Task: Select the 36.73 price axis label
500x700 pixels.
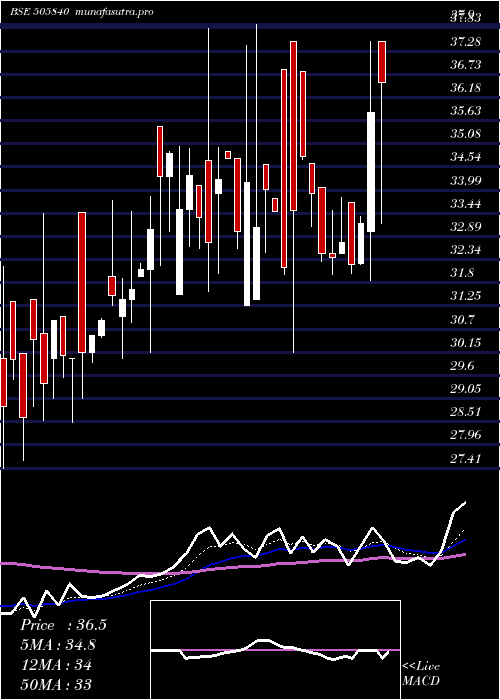Action: coord(466,65)
